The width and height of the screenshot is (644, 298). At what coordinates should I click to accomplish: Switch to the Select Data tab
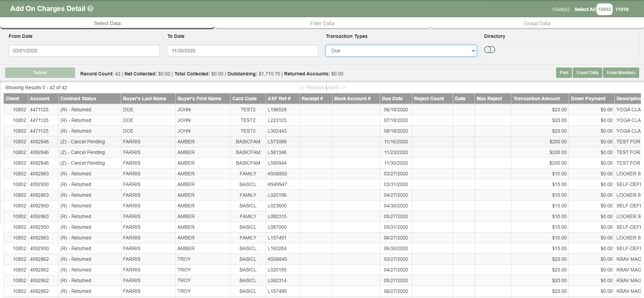tap(107, 23)
